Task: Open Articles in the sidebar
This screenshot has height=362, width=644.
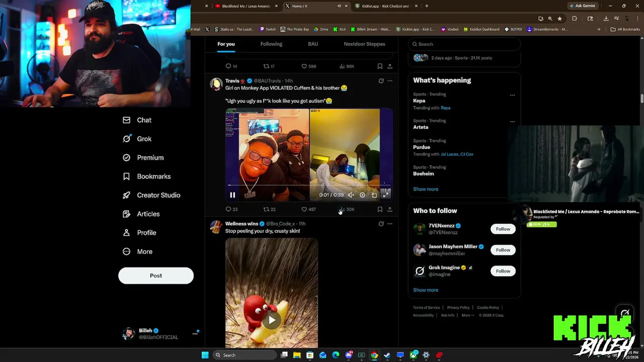Action: 141,214
